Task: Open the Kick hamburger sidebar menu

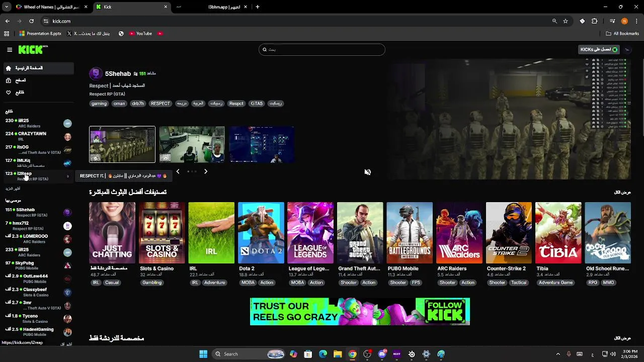Action: coord(10,50)
